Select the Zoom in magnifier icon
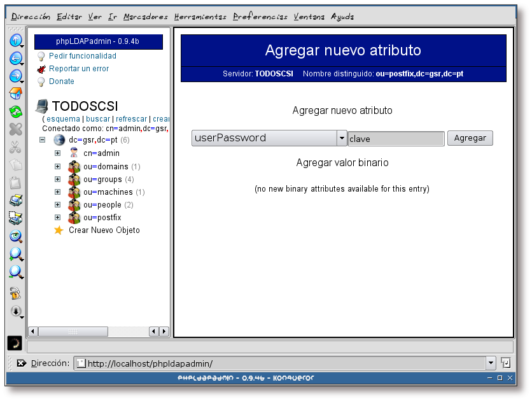 tap(16, 254)
